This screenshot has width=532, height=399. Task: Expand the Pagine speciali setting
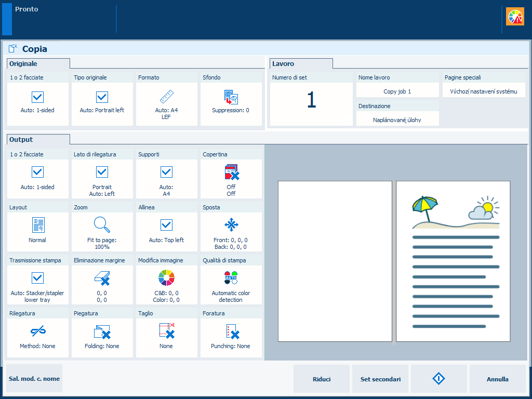pos(484,91)
